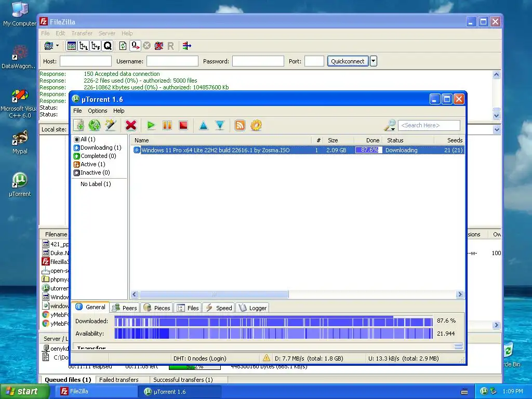Open the RSS Downloader icon
The width and height of the screenshot is (532, 399).
[x=240, y=125]
